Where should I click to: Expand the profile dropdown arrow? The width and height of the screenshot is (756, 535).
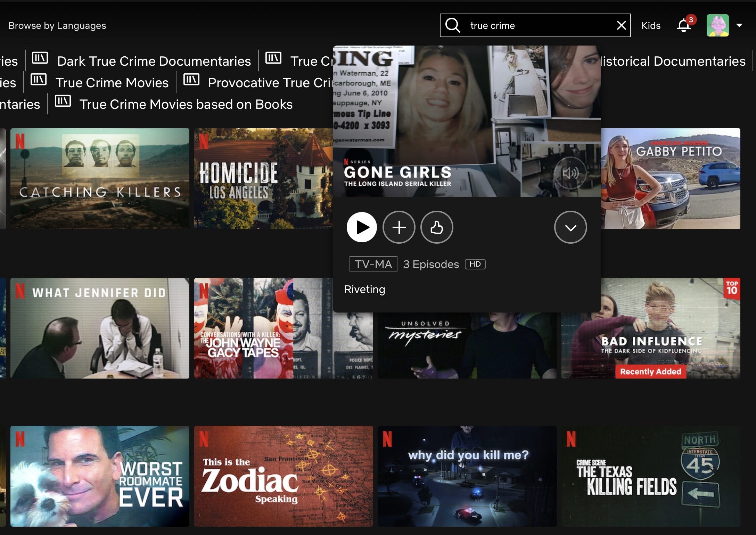click(739, 25)
